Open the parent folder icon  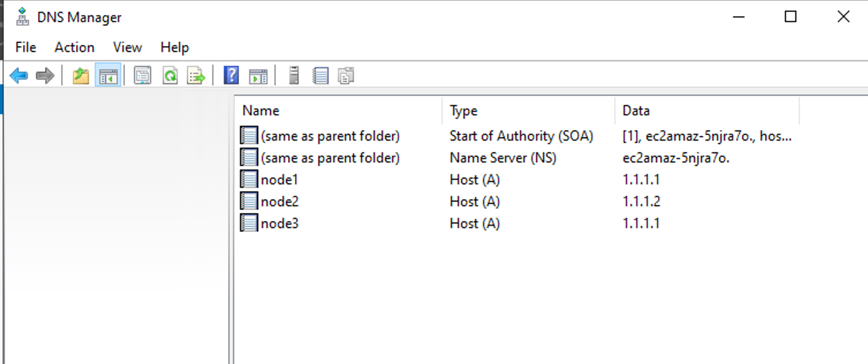click(80, 75)
